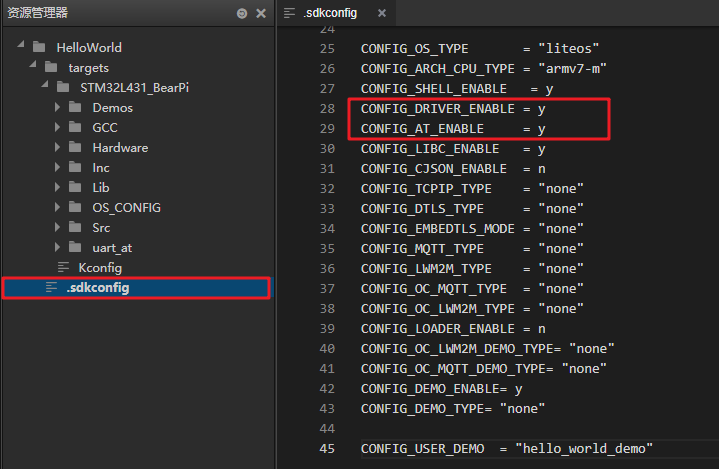
Task: Expand the Inc folder arrow
Action: pyautogui.click(x=57, y=167)
